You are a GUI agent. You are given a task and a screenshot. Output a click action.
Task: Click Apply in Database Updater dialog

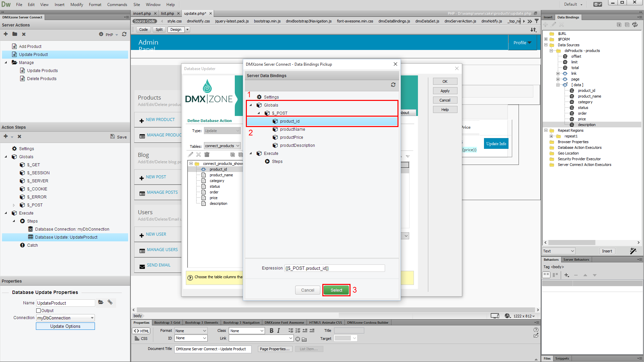point(445,91)
